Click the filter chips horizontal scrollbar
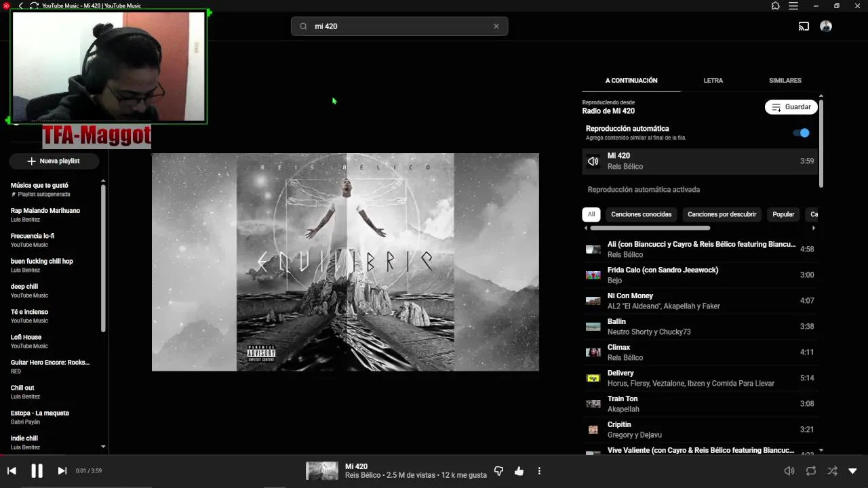Viewport: 868px width, 488px height. (650, 228)
